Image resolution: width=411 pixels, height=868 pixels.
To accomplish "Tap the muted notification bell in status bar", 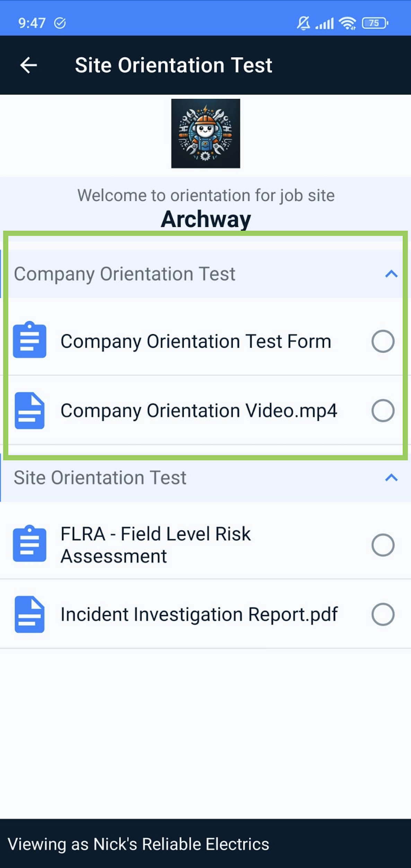I will click(303, 23).
